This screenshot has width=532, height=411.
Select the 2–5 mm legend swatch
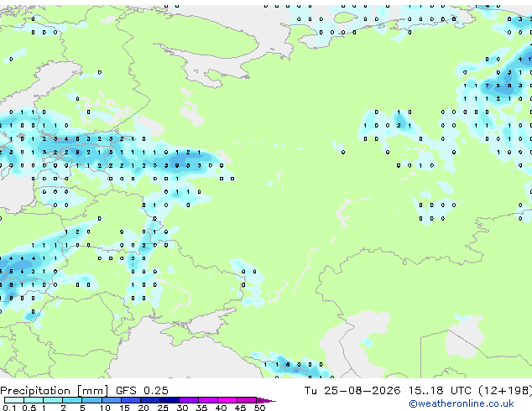pyautogui.click(x=72, y=400)
